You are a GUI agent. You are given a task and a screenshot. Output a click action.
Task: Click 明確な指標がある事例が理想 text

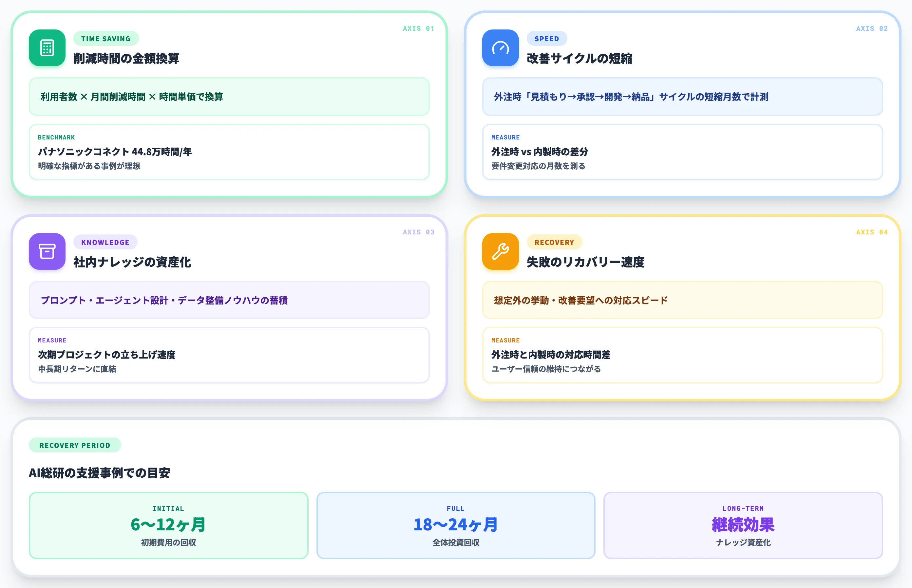pos(89,166)
